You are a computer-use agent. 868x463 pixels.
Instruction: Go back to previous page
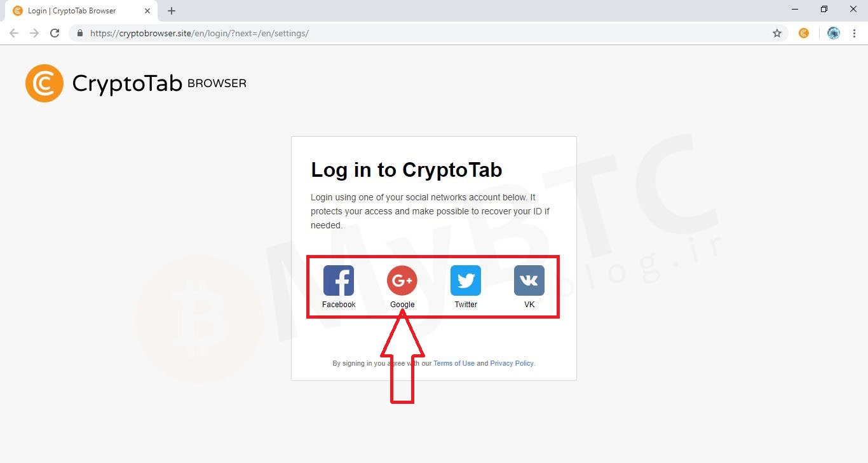(14, 33)
